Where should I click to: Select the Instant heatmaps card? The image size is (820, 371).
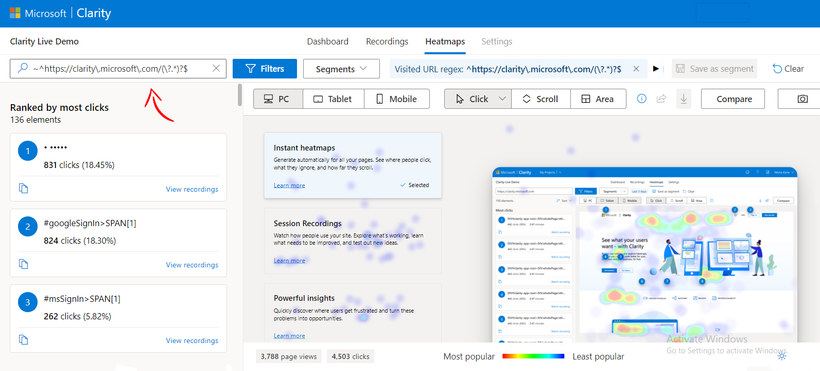coord(352,165)
